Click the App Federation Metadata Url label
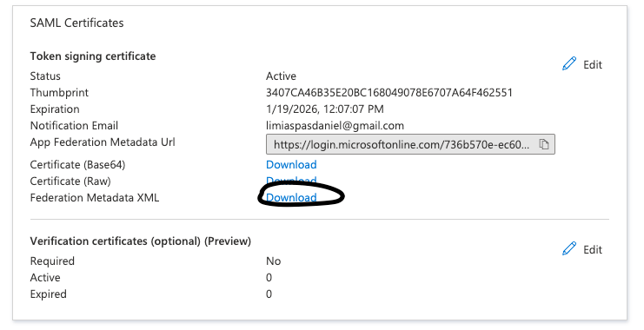Screen dimensions: 644x330 pos(103,142)
